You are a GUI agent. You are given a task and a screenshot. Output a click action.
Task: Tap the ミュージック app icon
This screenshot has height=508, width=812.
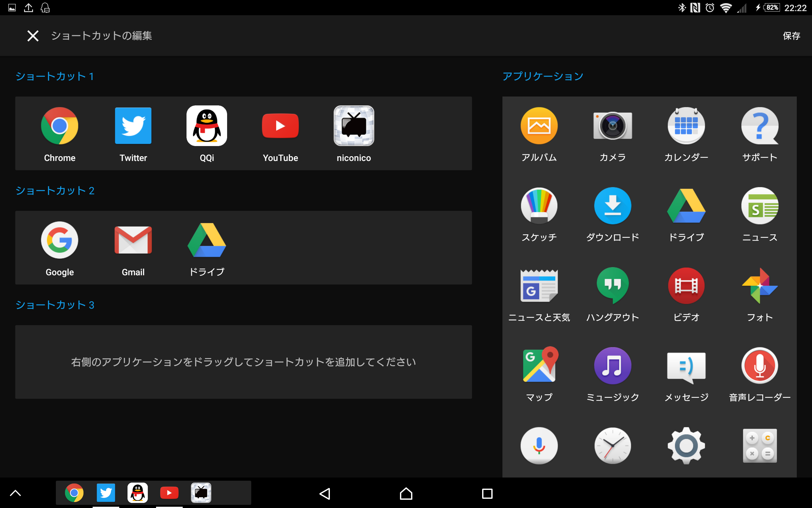[x=613, y=365]
